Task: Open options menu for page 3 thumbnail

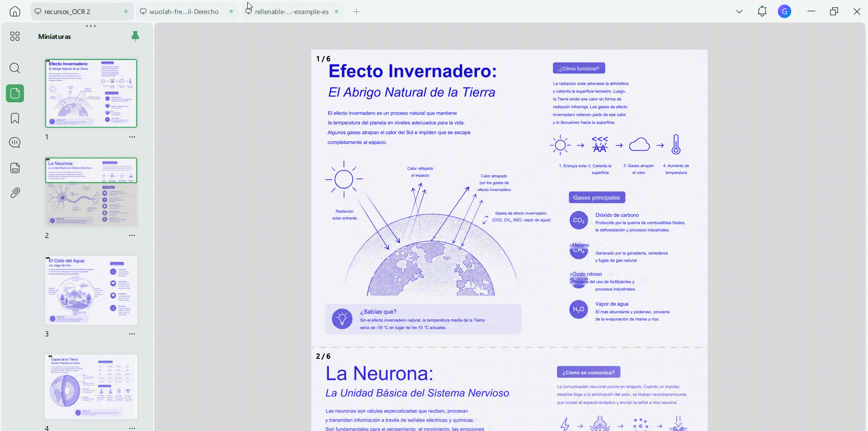Action: click(132, 334)
